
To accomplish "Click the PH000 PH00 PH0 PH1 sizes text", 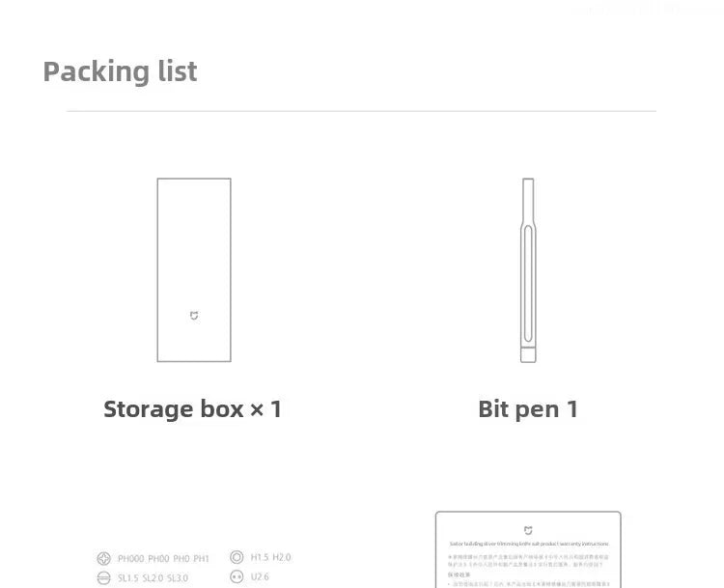I will 163,558.
